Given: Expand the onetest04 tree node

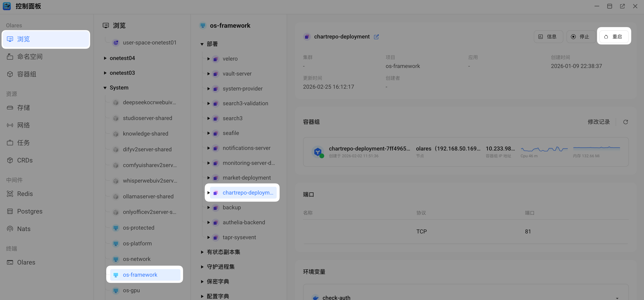Looking at the screenshot, I should click(x=105, y=58).
